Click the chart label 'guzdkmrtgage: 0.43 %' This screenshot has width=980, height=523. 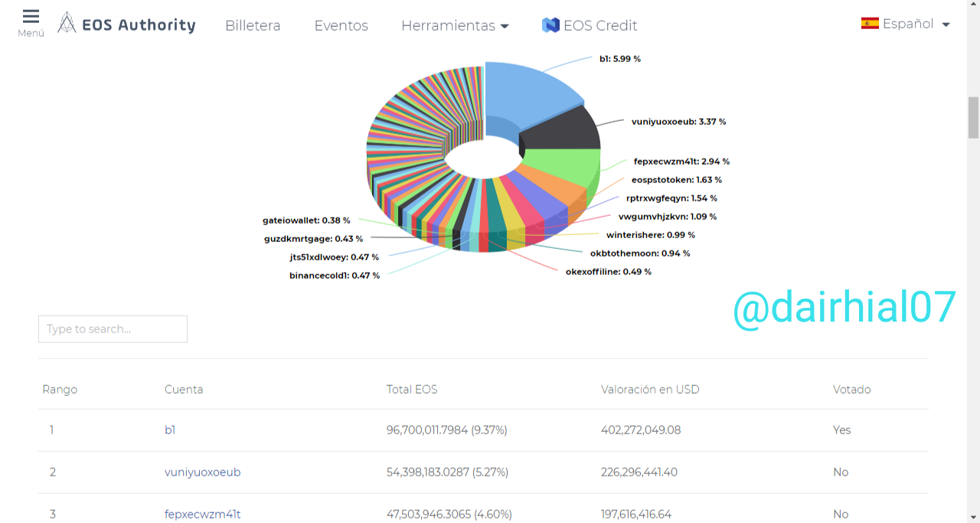(x=313, y=239)
